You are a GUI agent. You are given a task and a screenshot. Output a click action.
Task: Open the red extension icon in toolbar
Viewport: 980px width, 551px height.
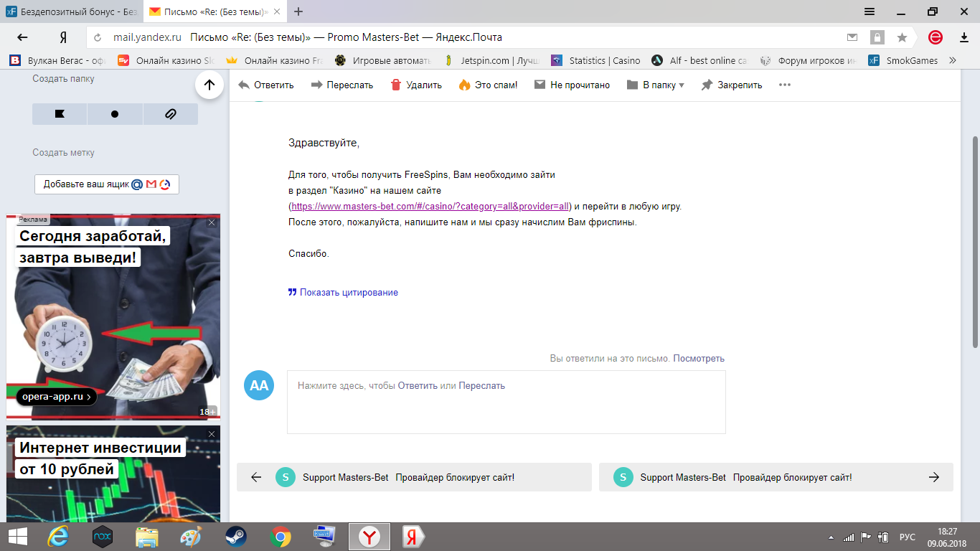click(x=935, y=37)
